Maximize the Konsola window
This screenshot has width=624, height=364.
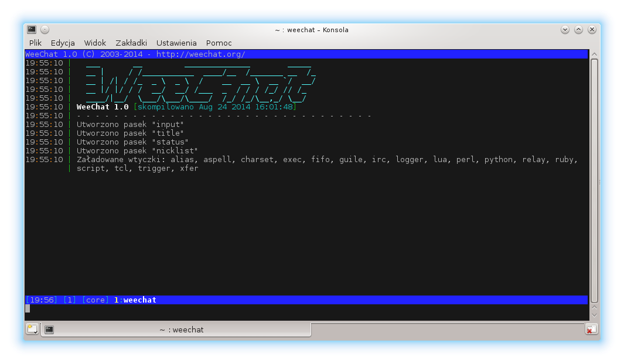point(578,30)
